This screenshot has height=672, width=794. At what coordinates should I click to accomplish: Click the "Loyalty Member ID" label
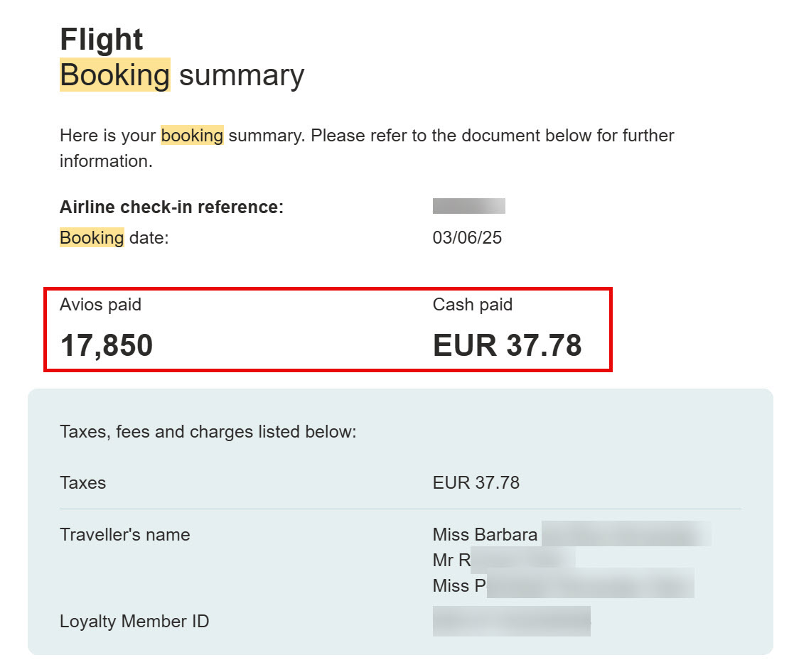tap(134, 622)
